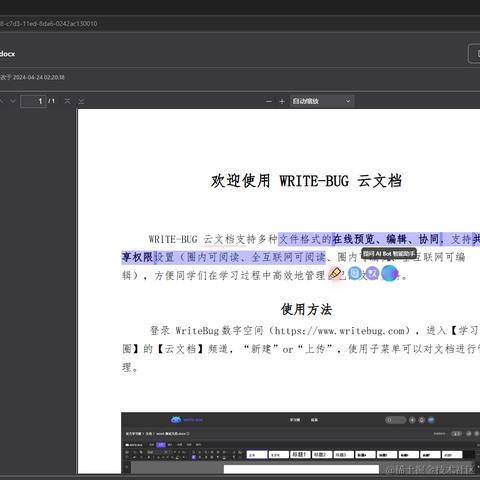
Task: Click the text 【云文档】 in the paragraph
Action: (180, 349)
